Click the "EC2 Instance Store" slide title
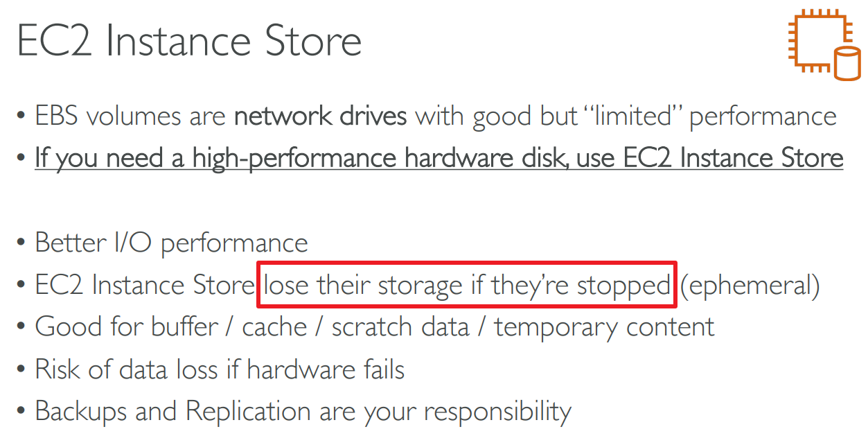The image size is (868, 436). point(189,42)
